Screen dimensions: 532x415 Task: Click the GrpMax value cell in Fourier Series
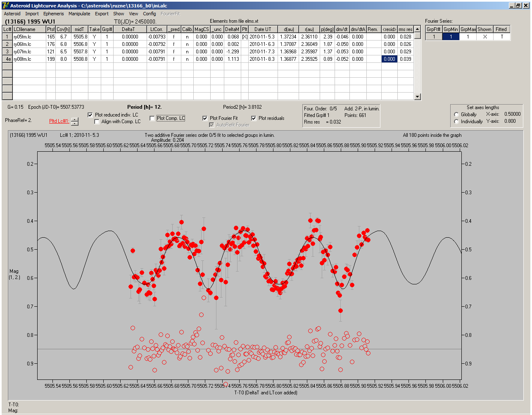click(468, 37)
